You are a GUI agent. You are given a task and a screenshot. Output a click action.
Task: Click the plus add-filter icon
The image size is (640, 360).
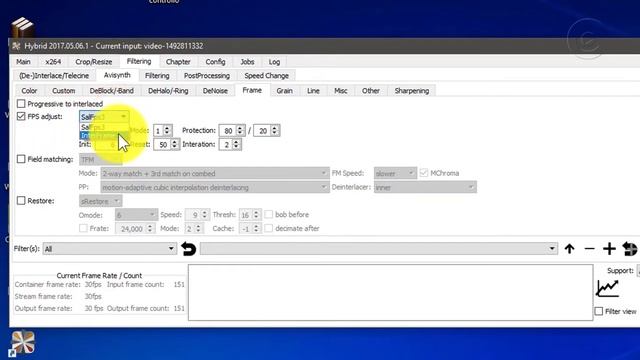[609, 249]
